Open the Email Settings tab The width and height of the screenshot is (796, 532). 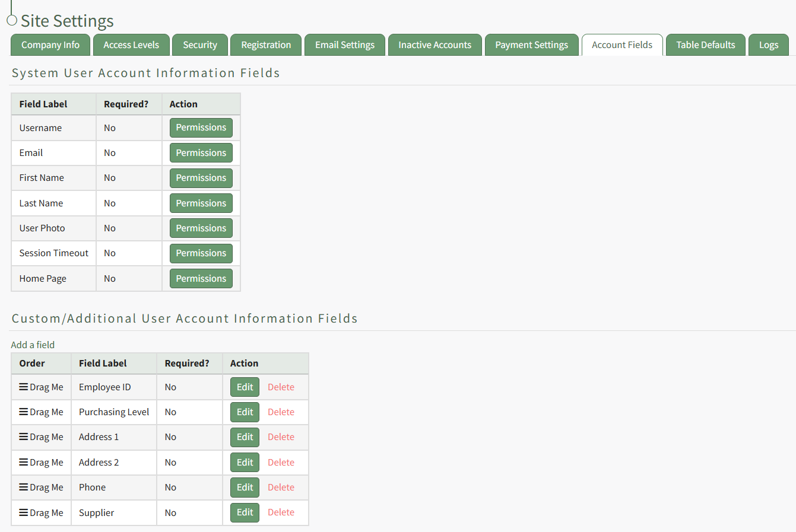(x=345, y=45)
